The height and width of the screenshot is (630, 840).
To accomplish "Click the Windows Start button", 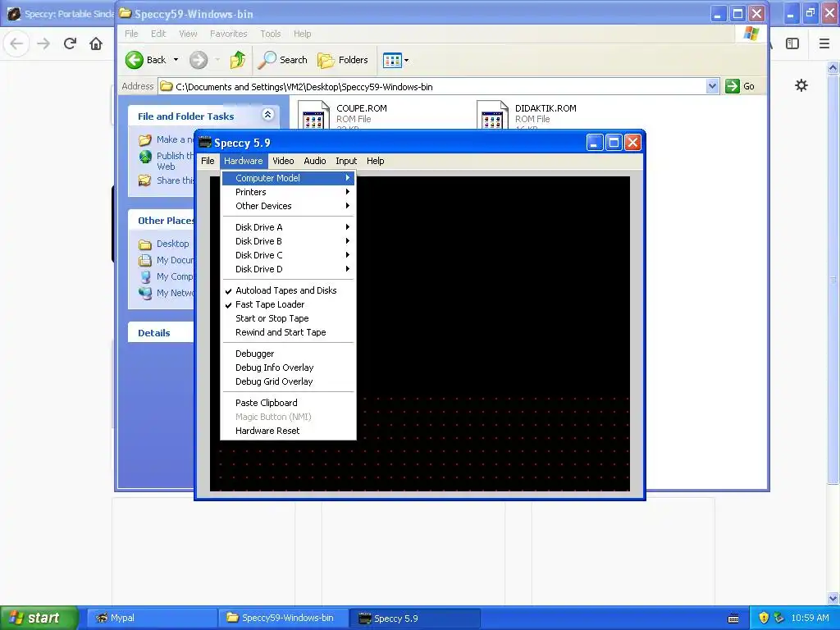I will [x=39, y=618].
